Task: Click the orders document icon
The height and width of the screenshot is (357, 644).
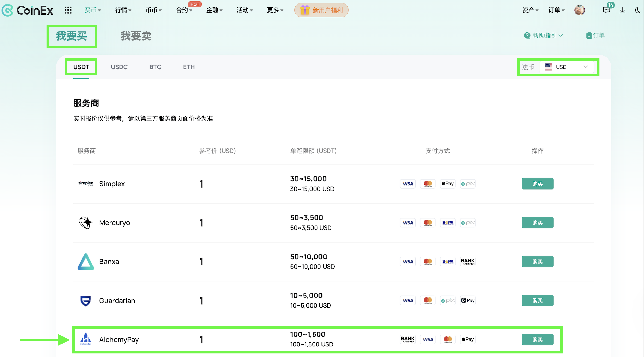Action: pos(589,35)
